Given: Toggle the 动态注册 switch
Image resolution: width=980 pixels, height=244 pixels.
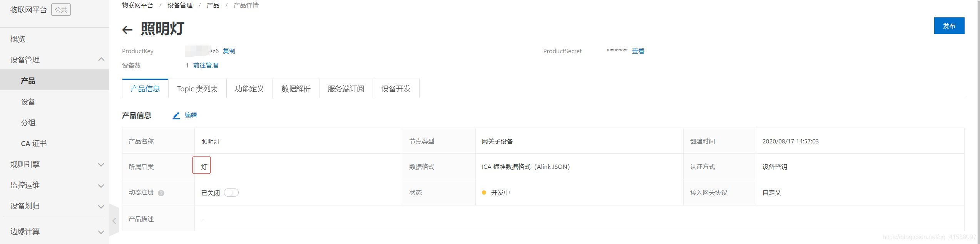Looking at the screenshot, I should [x=231, y=193].
